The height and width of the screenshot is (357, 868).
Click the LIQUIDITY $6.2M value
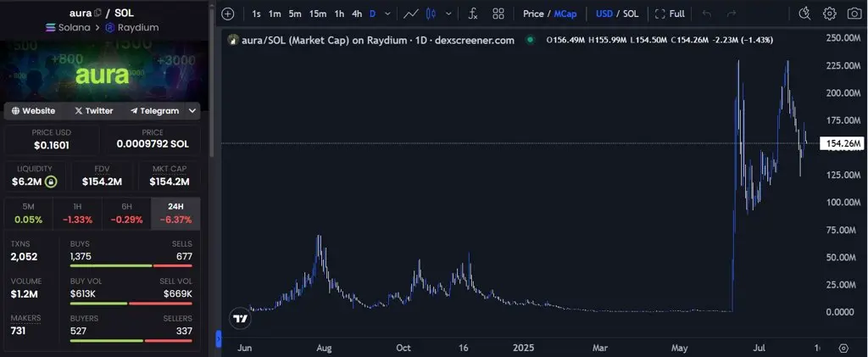tap(27, 181)
